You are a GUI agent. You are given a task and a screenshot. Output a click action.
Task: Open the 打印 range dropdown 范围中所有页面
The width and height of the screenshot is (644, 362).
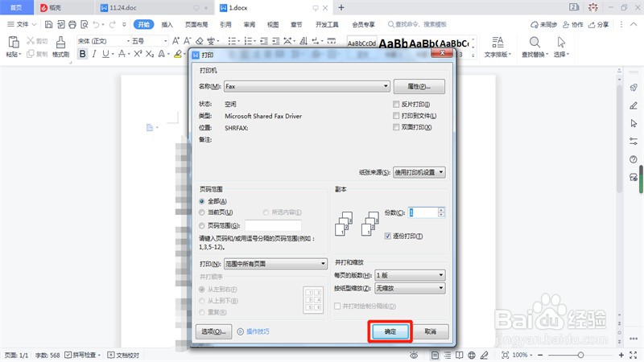point(275,264)
